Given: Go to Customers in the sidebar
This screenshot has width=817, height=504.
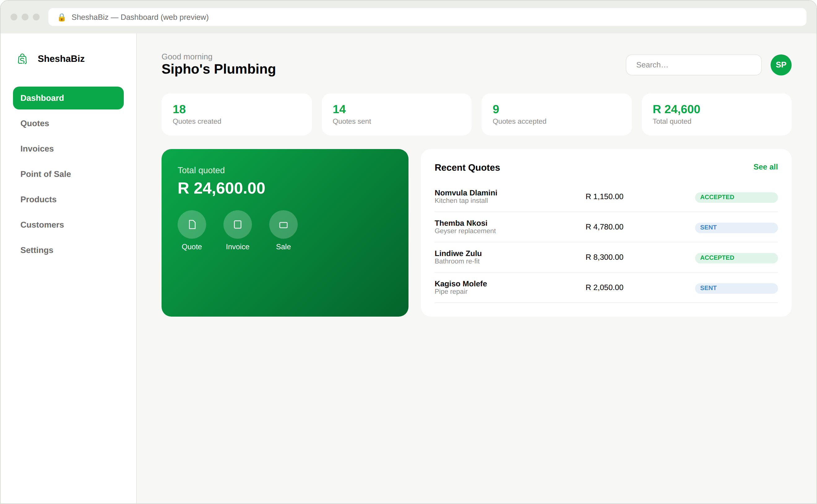Looking at the screenshot, I should [x=68, y=225].
